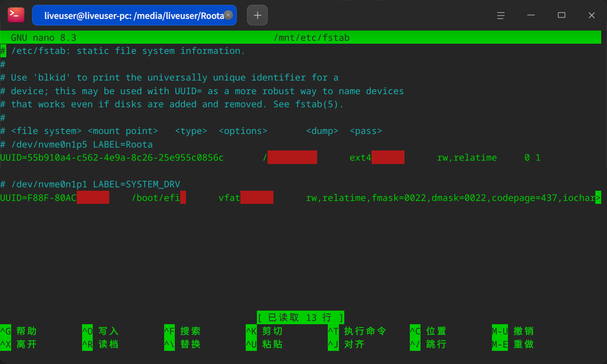Close the liveuser@liveuser-pc terminal tab
Screen dimensions: 607x364
pyautogui.click(x=228, y=15)
